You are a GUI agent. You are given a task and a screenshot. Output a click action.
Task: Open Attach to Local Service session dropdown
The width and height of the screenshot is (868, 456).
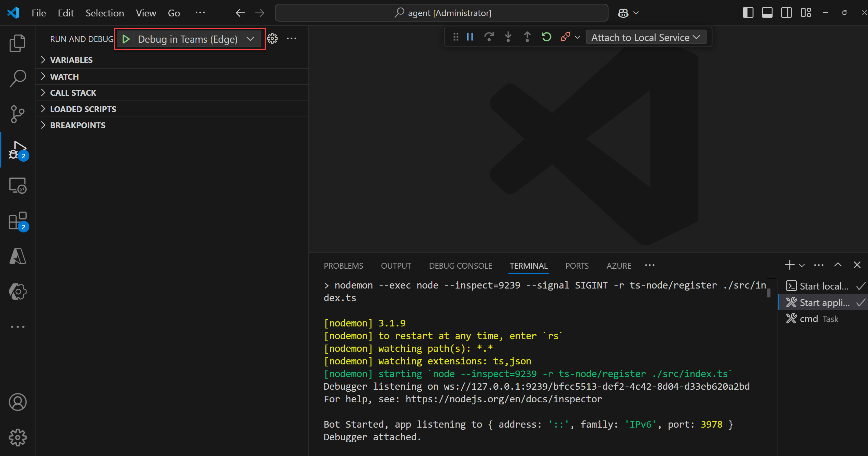[x=646, y=37]
